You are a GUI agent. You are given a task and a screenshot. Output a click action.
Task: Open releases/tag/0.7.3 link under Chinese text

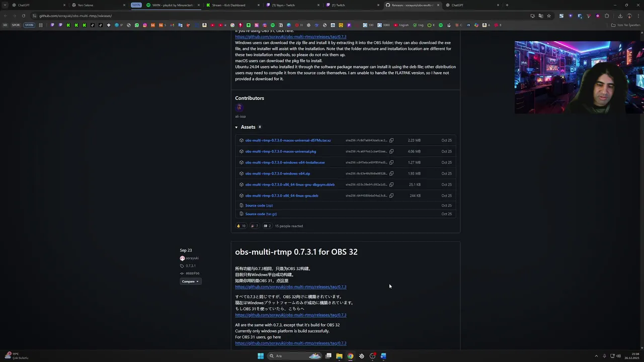(291, 287)
